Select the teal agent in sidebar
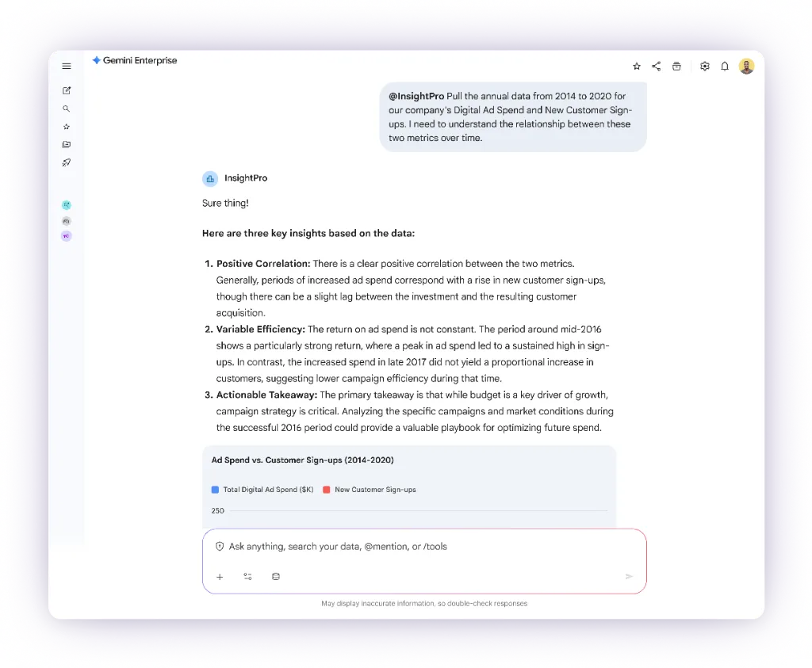This screenshot has height=668, width=812. (67, 204)
